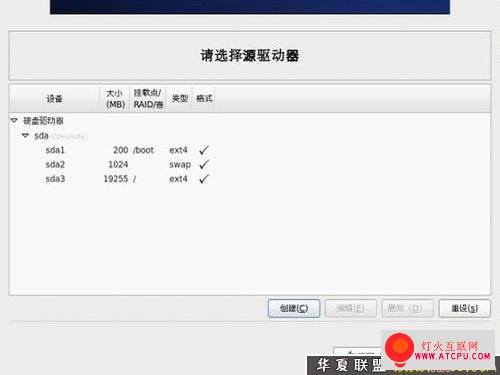Click the 重设(s) reset button
The height and width of the screenshot is (375, 500).
465,308
